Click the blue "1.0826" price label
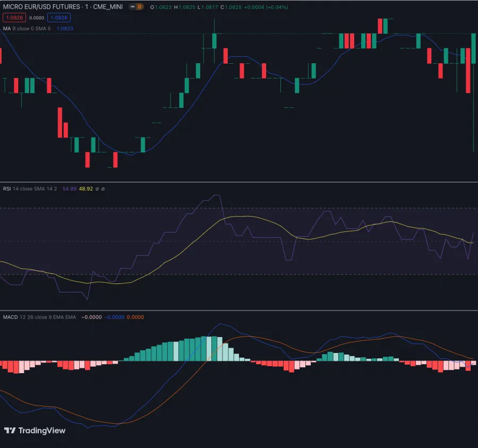This screenshot has height=448, width=478. pos(59,18)
